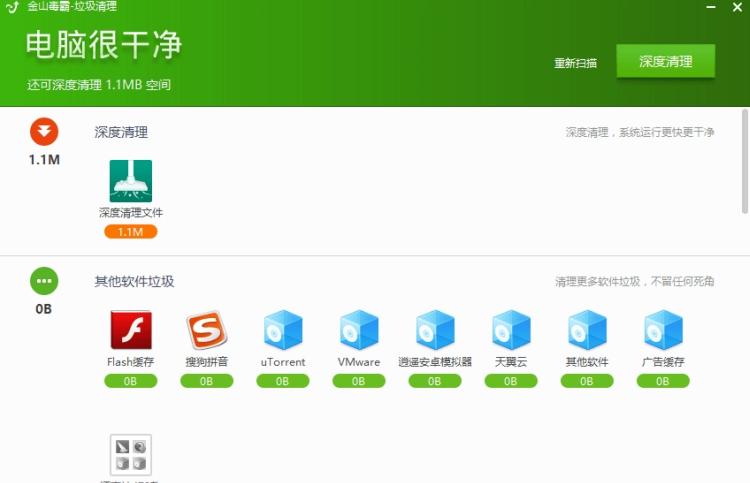Click the uTorrent label
The image size is (750, 483).
tap(283, 362)
